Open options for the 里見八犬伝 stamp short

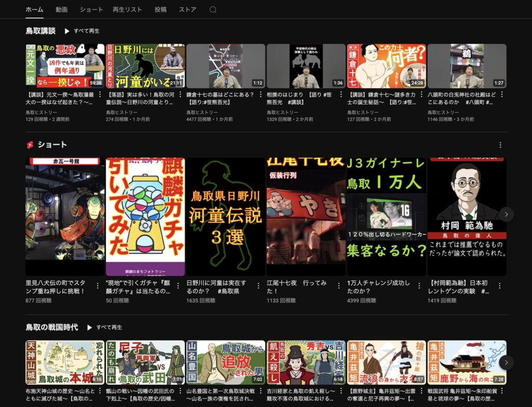[x=98, y=286]
